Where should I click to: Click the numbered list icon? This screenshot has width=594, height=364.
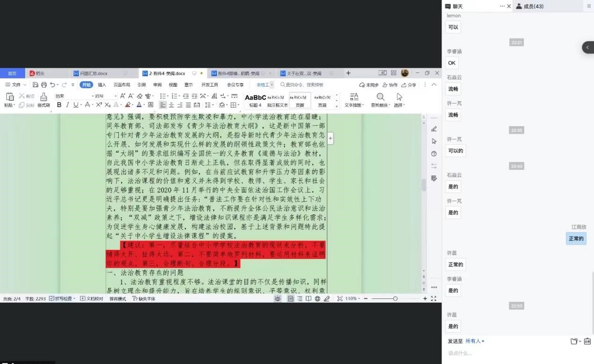[175, 96]
